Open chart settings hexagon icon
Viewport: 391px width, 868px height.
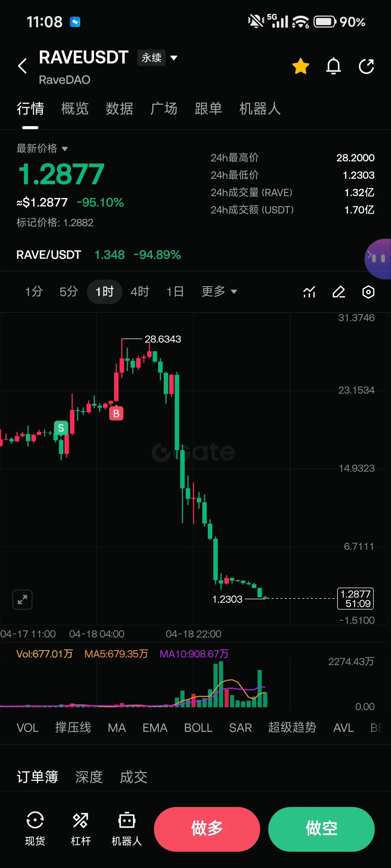(x=368, y=292)
